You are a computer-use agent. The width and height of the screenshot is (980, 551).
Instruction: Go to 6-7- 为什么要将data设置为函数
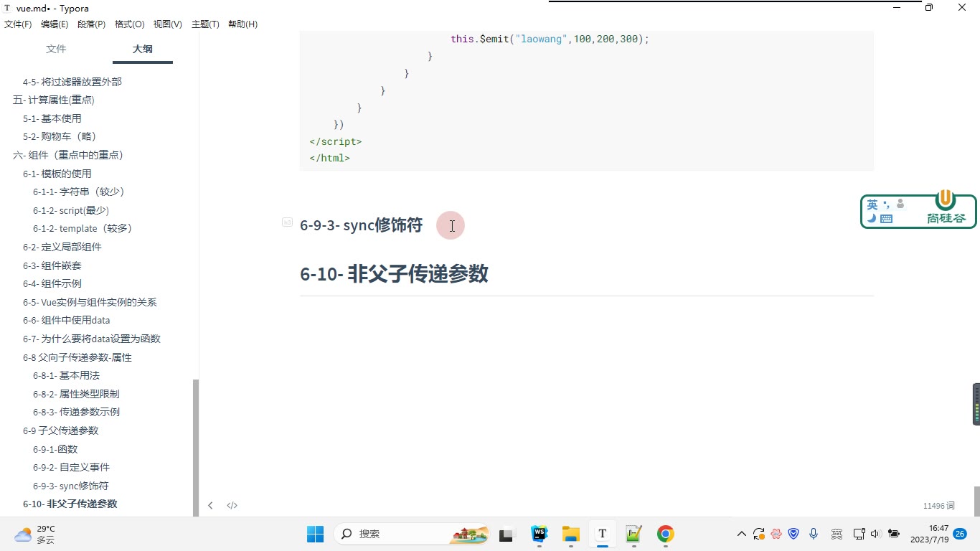point(92,339)
